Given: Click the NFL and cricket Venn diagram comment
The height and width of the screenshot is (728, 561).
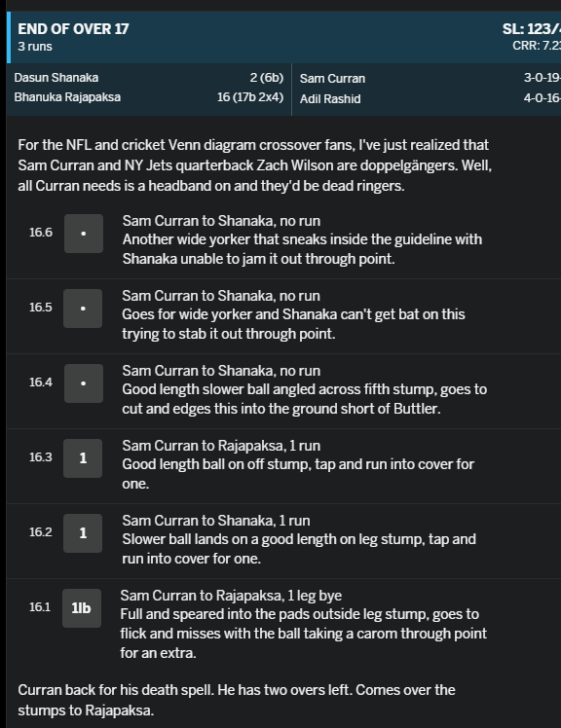Looking at the screenshot, I should 255,165.
